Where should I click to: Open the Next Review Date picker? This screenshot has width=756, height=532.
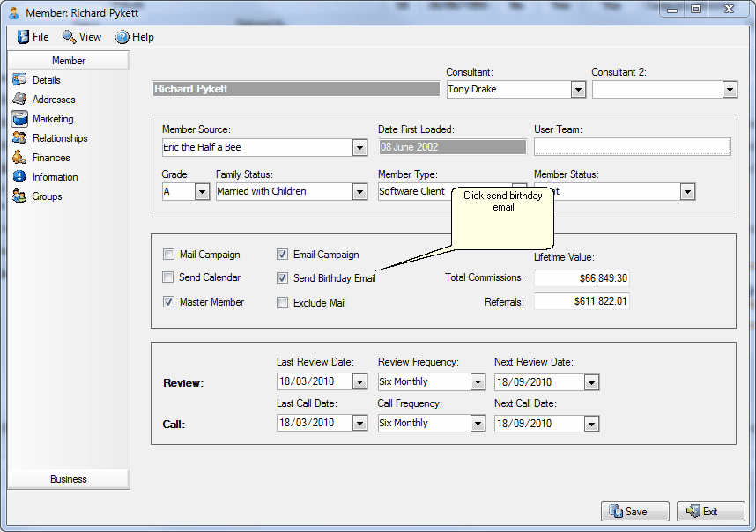pos(591,382)
